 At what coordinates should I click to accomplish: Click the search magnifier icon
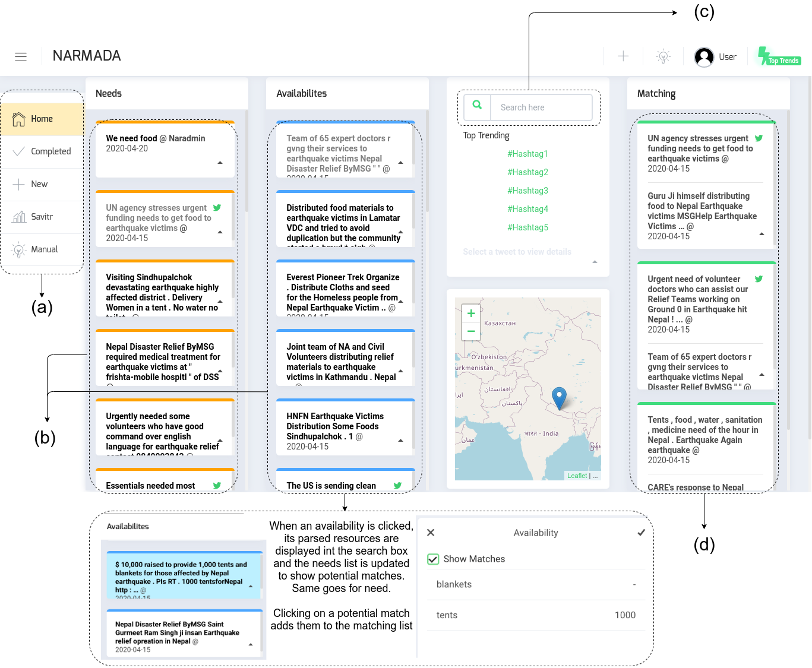tap(477, 106)
